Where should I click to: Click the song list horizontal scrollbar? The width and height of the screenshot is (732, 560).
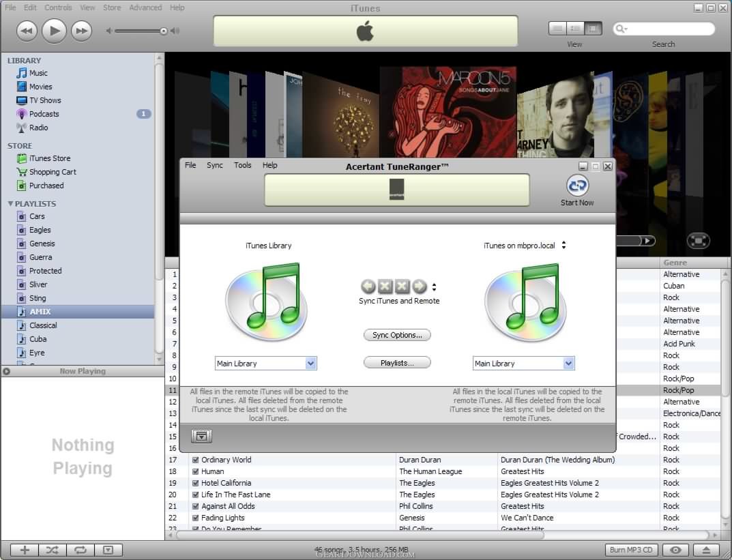click(x=360, y=535)
